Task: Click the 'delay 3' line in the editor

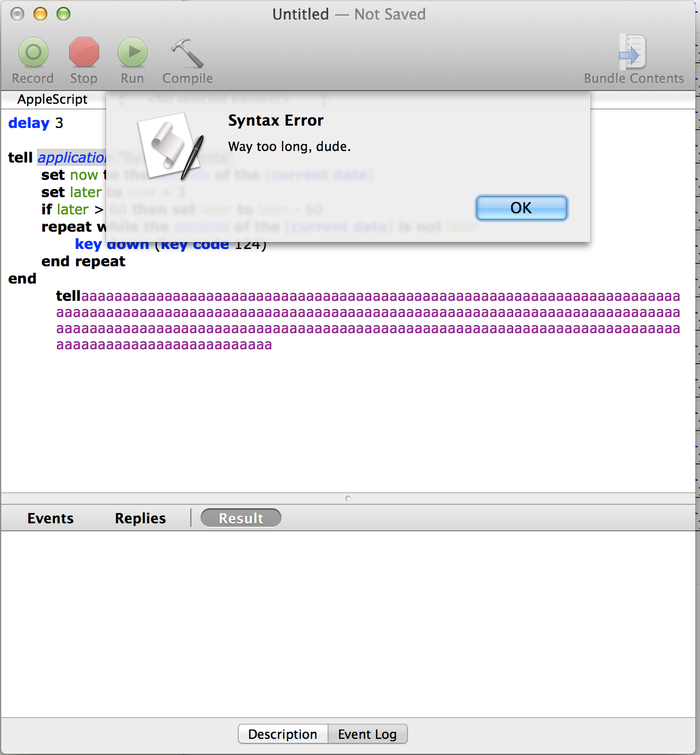Action: [x=36, y=123]
